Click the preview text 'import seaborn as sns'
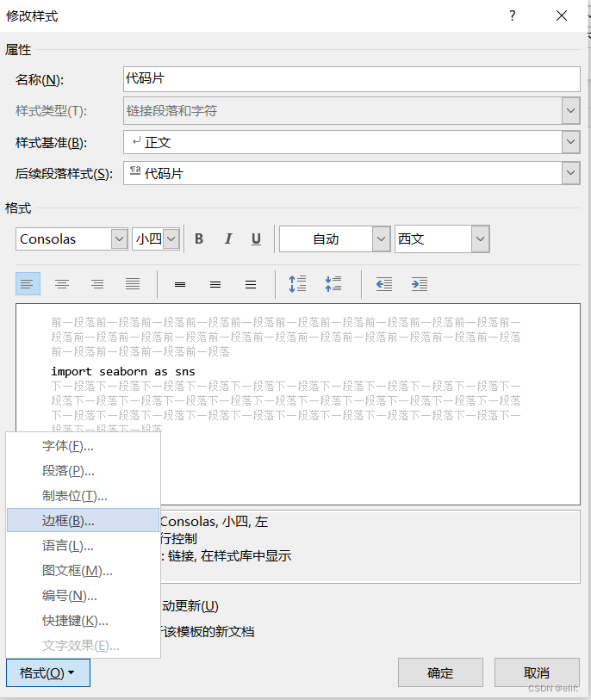Image resolution: width=591 pixels, height=700 pixels. tap(123, 371)
